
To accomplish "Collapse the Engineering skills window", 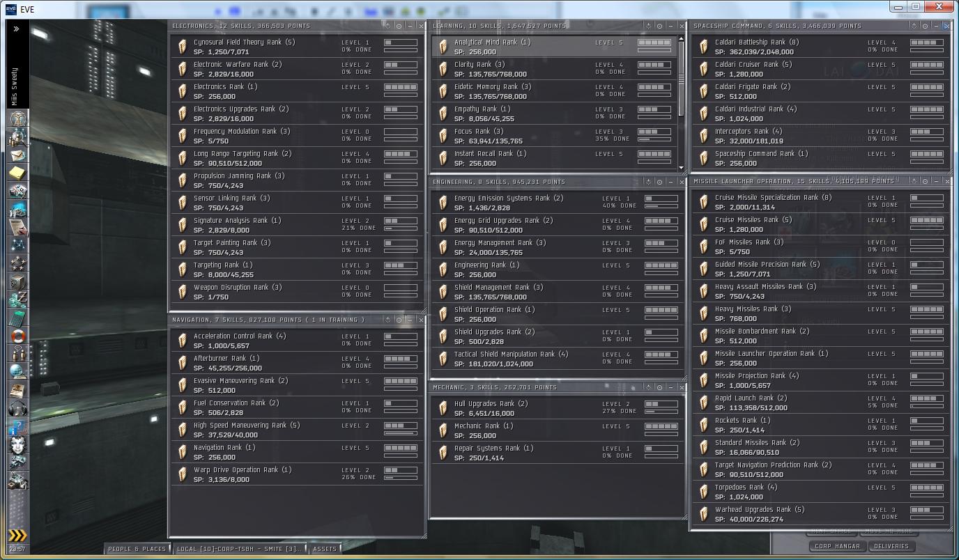I will (x=671, y=182).
